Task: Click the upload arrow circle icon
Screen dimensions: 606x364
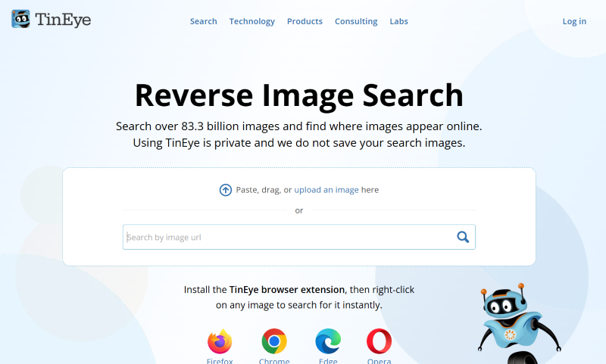Action: click(226, 190)
